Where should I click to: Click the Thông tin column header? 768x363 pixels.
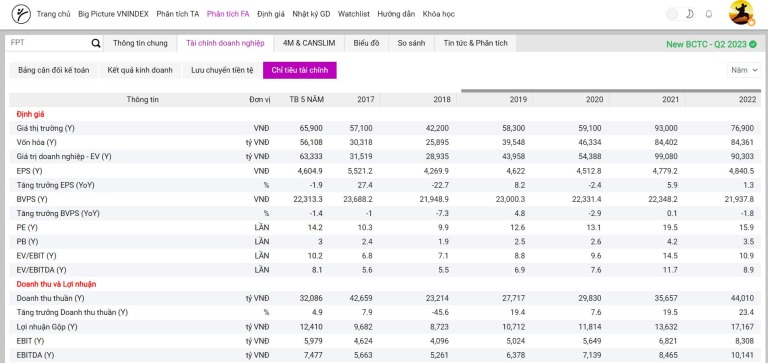(143, 99)
